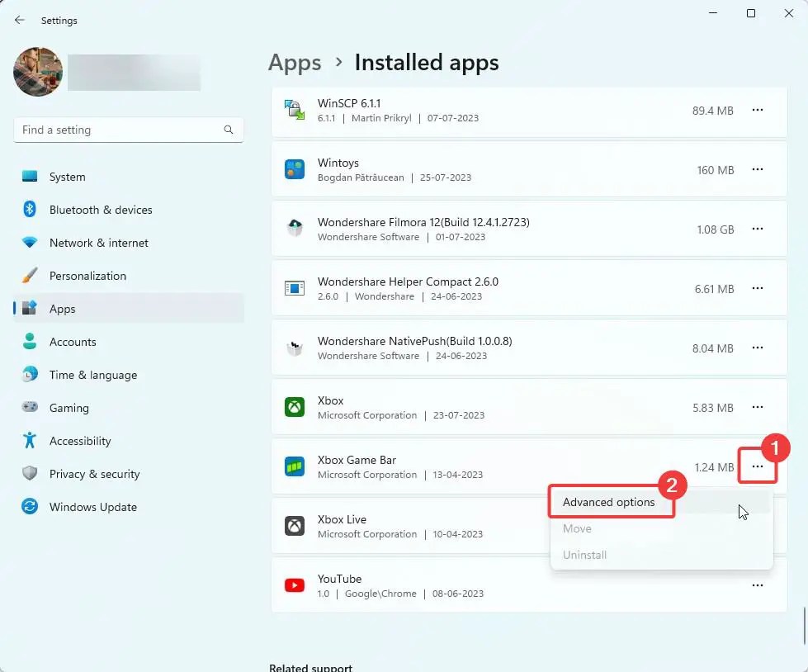Open System settings in sidebar
Screen dimensions: 808x672
point(128,177)
